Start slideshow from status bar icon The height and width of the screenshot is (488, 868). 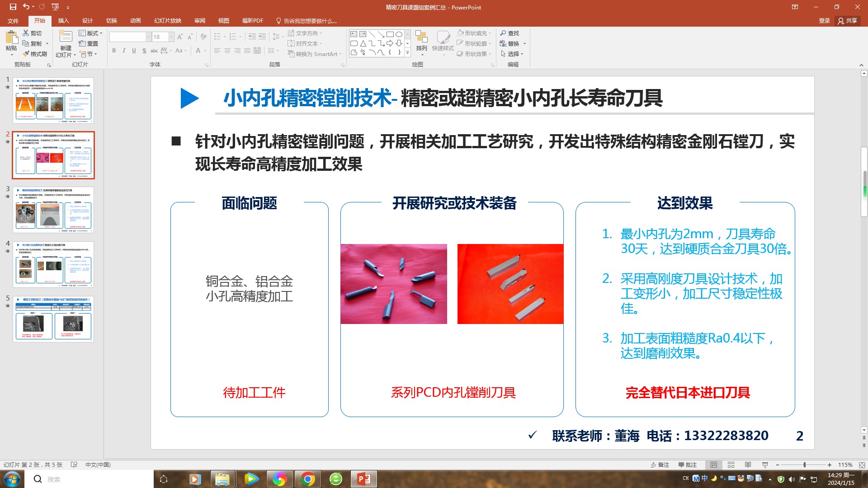pos(765,465)
